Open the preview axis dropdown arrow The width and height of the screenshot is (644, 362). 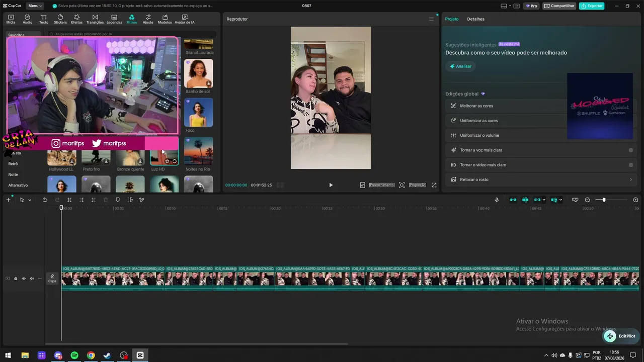(x=561, y=200)
